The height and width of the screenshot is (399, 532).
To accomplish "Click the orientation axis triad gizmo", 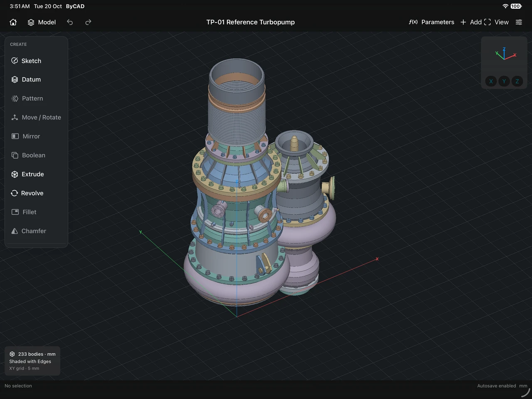I will tap(505, 54).
